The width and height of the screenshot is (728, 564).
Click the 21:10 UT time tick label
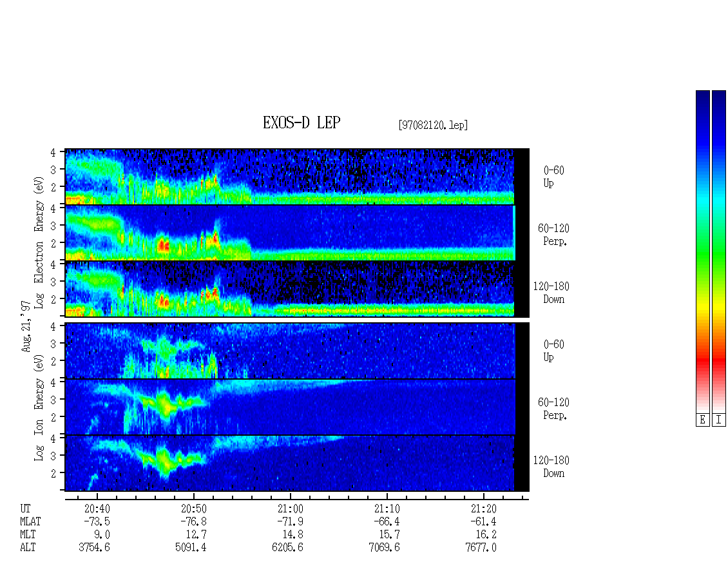click(x=387, y=509)
